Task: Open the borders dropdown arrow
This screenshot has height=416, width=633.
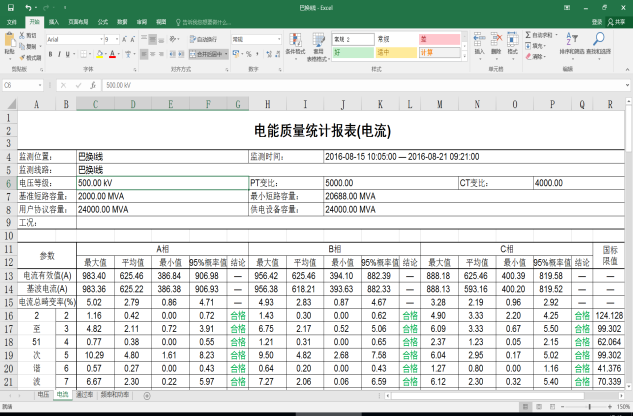Action: [x=89, y=54]
